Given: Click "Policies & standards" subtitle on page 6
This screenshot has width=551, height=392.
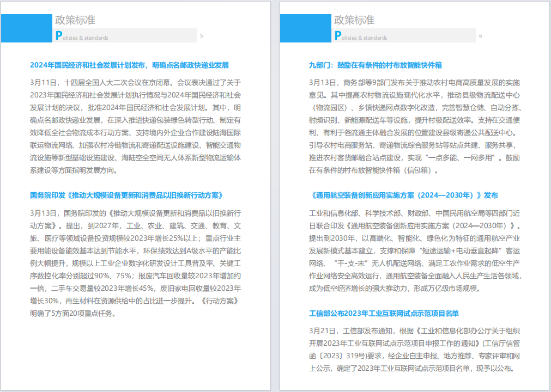Looking at the screenshot, I should point(361,36).
